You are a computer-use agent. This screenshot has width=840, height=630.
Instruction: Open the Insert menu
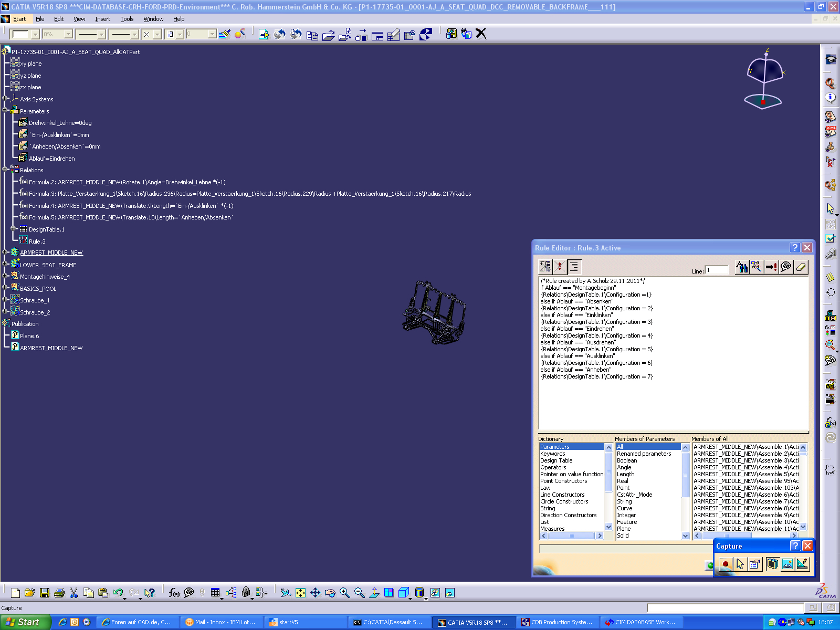(x=102, y=19)
